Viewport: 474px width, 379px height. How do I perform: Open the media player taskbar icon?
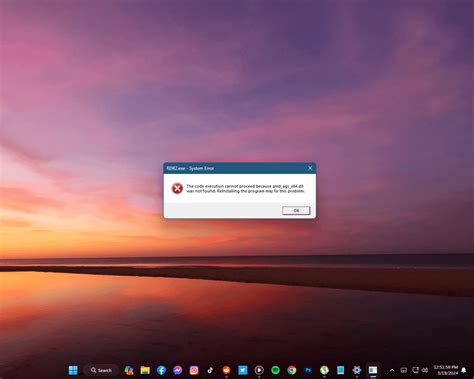(x=259, y=370)
